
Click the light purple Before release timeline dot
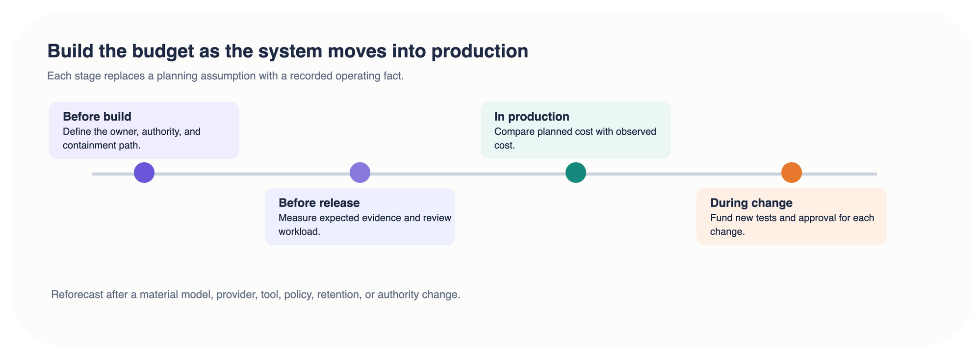click(x=360, y=173)
